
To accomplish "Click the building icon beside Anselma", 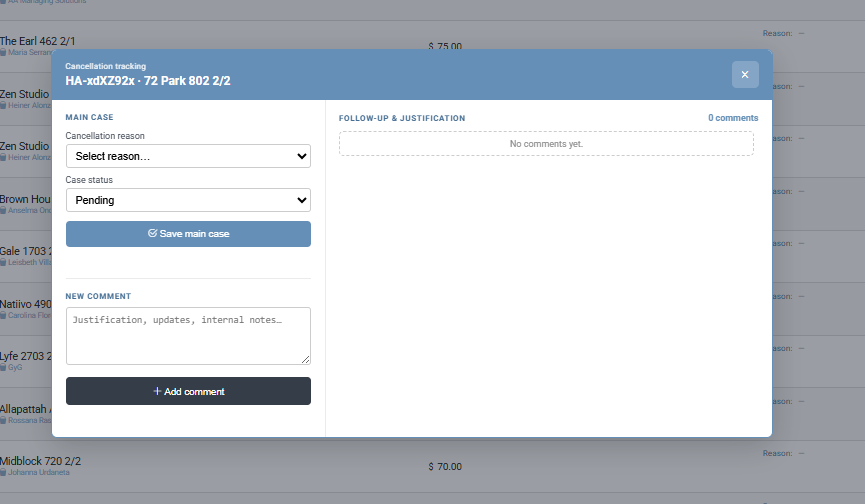I will click(x=3, y=210).
